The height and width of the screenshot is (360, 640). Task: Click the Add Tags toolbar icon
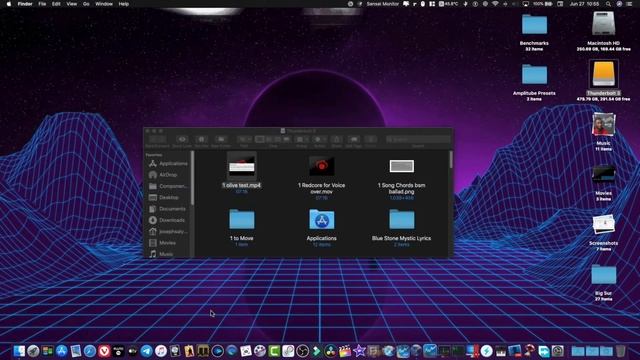coord(353,140)
